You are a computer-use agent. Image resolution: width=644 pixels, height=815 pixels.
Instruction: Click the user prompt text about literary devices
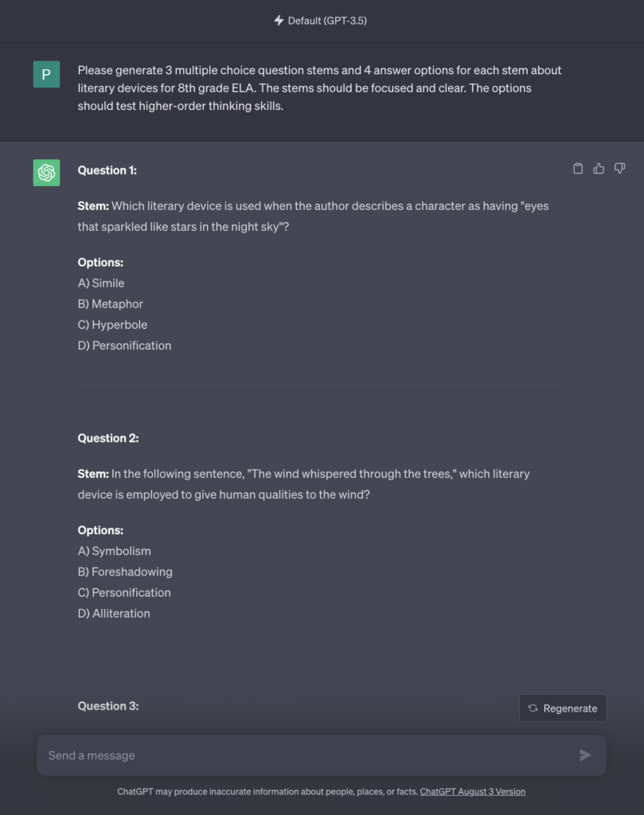[320, 88]
